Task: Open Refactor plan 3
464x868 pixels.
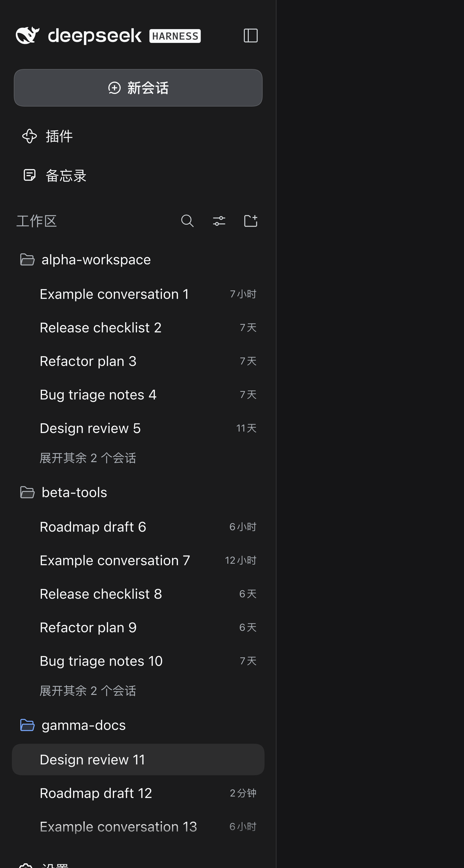Action: pos(138,361)
